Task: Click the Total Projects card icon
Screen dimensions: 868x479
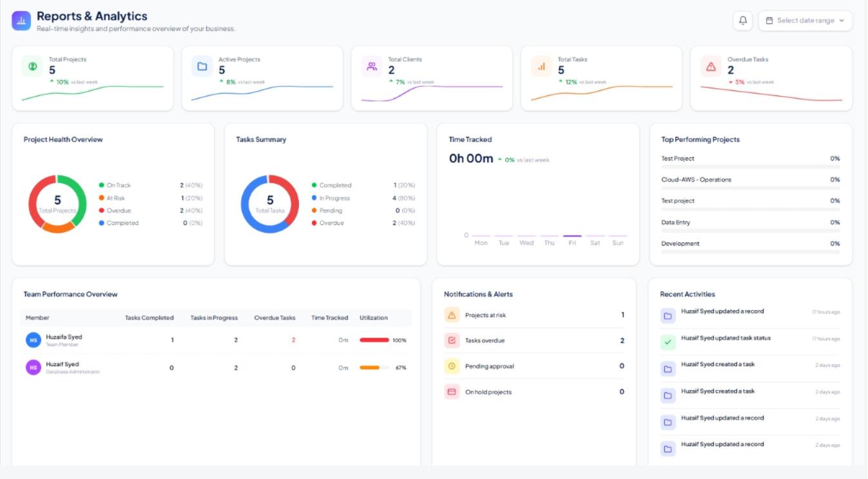Action: (32, 66)
